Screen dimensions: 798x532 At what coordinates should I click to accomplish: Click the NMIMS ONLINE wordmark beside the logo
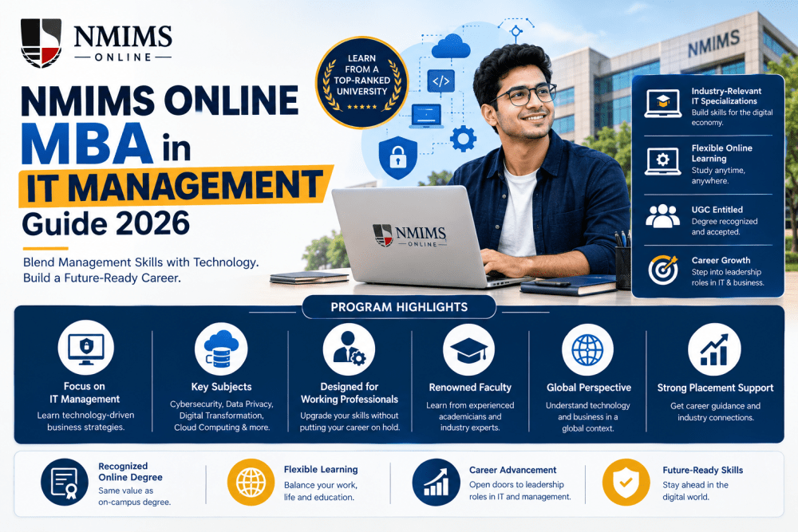coord(123,43)
